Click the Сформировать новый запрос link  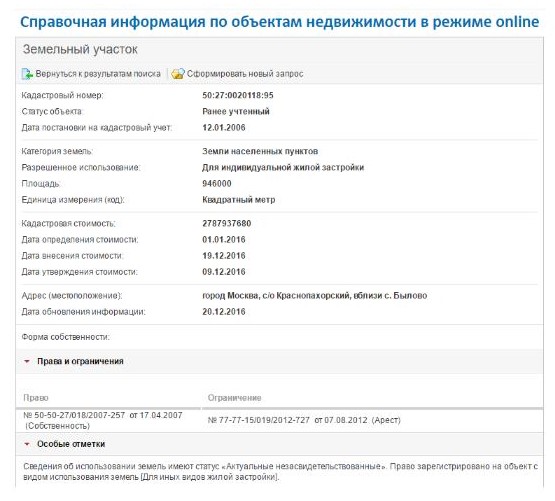pos(245,74)
